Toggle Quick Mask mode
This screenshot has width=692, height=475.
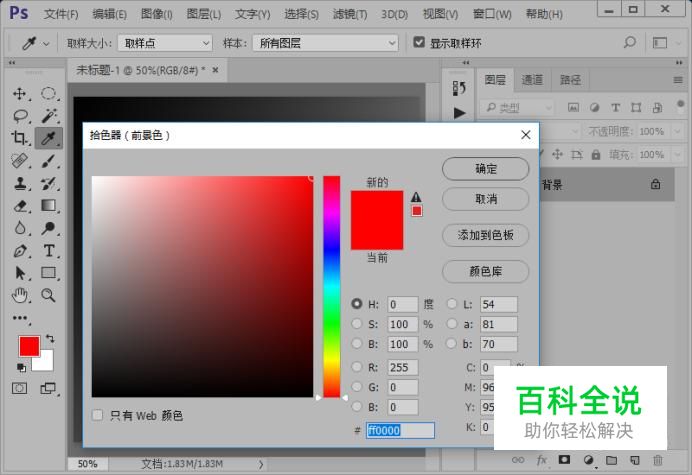19,388
